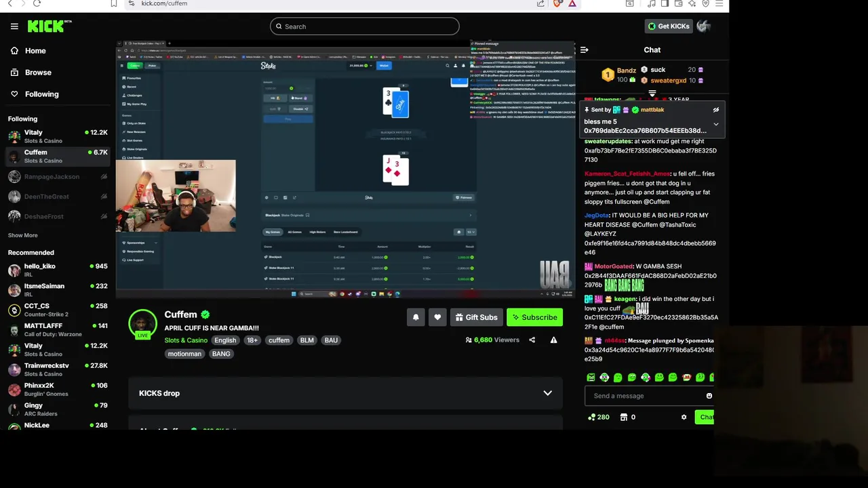Click the cuffem tag
The height and width of the screenshot is (488, 868).
(279, 340)
